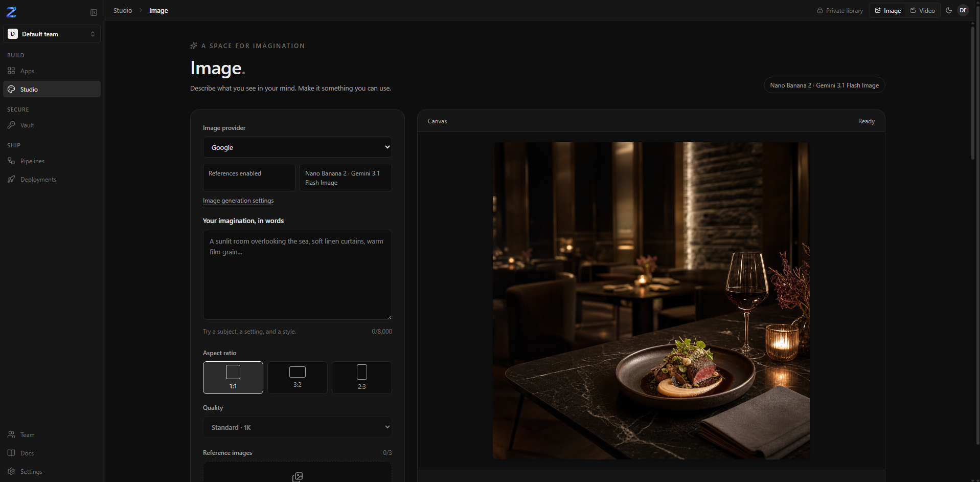980x482 pixels.
Task: Click the Nano Banana 2 model pill
Action: tap(824, 85)
